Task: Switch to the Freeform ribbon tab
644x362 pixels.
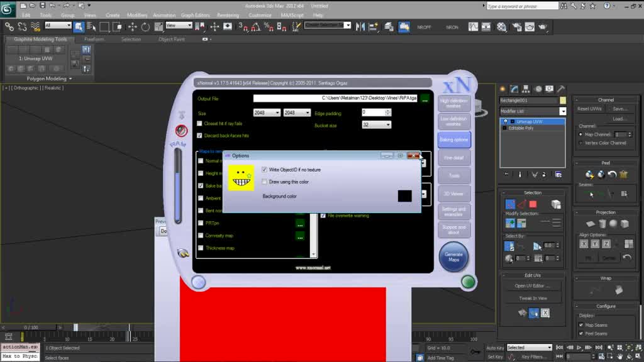Action: point(94,40)
